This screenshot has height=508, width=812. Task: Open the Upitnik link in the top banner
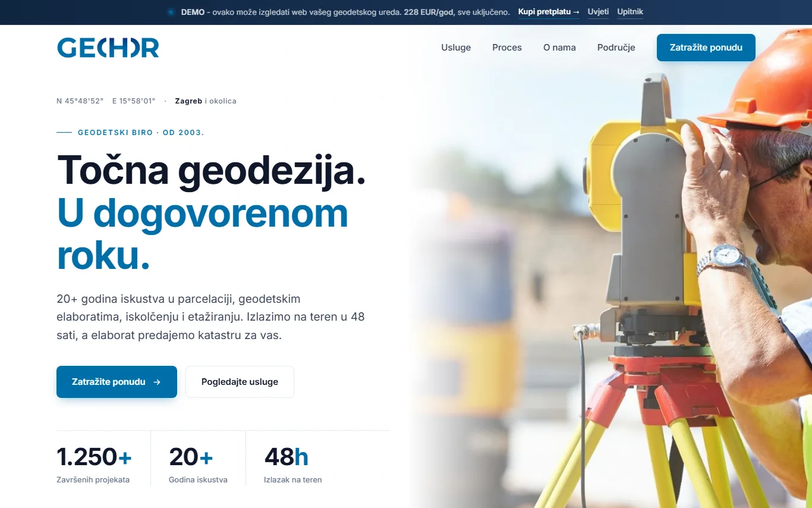630,12
